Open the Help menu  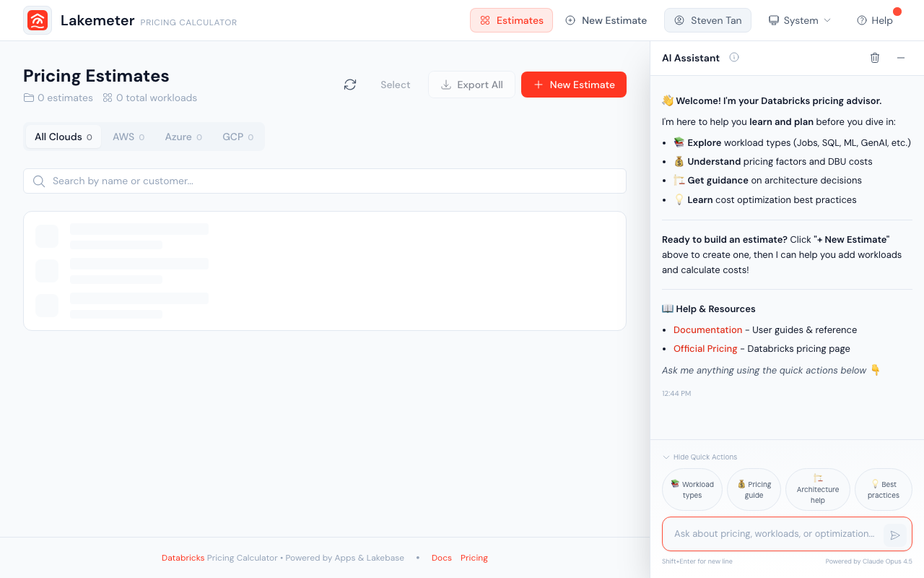click(875, 20)
